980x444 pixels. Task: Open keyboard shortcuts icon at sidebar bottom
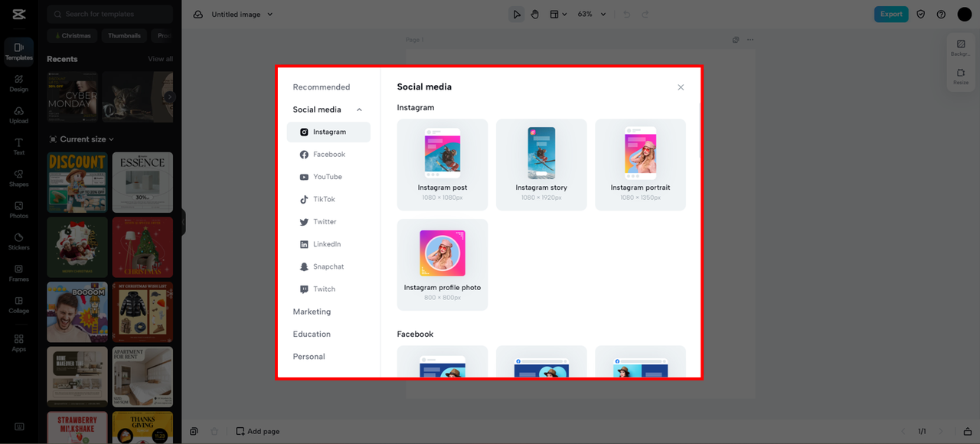(x=18, y=426)
